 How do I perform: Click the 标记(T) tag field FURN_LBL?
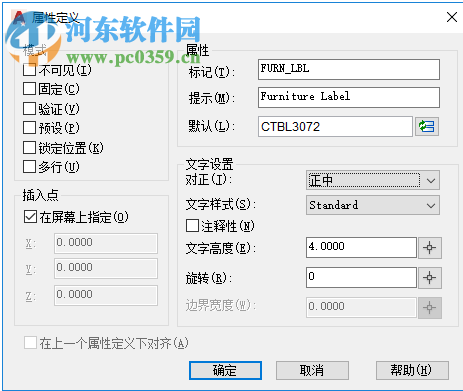tap(349, 69)
